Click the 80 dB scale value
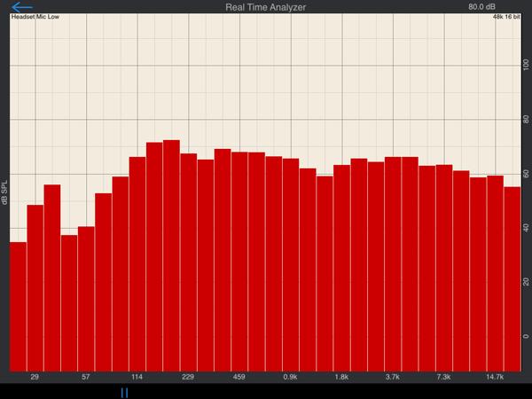Screen dimensions: 532x399 click(526, 120)
